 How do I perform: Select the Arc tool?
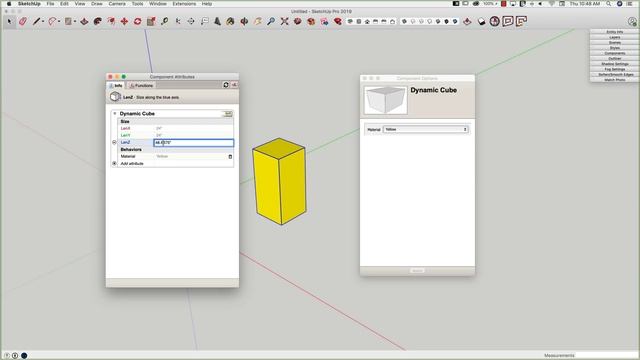pos(52,21)
